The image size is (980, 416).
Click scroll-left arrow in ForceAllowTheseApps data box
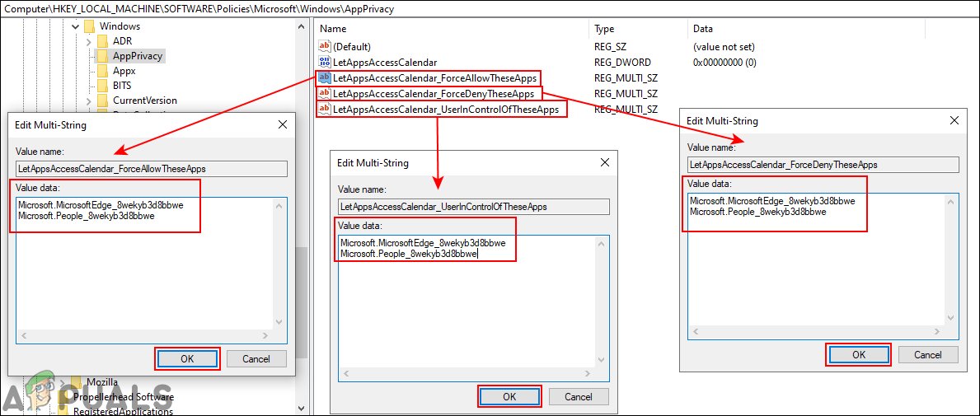pos(24,337)
